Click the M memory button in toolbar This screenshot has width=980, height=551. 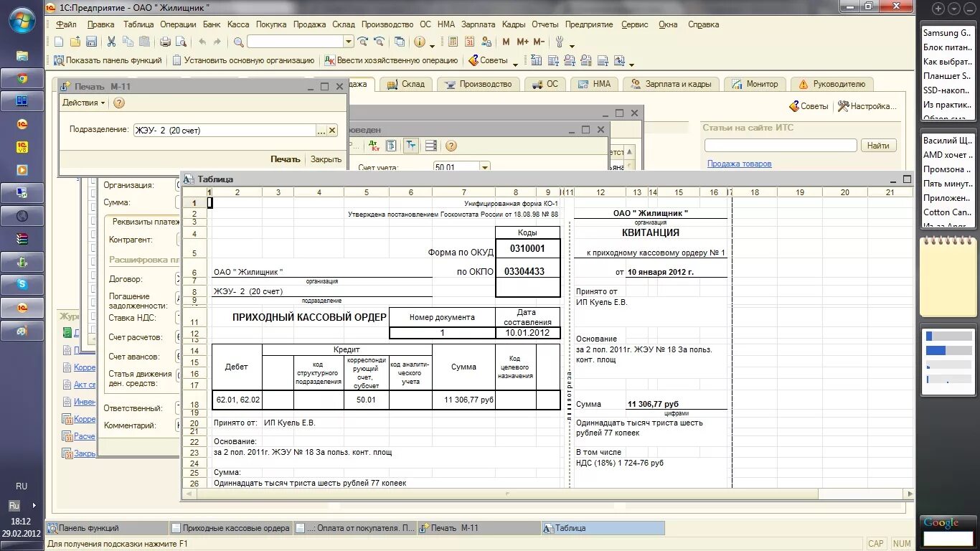click(507, 42)
